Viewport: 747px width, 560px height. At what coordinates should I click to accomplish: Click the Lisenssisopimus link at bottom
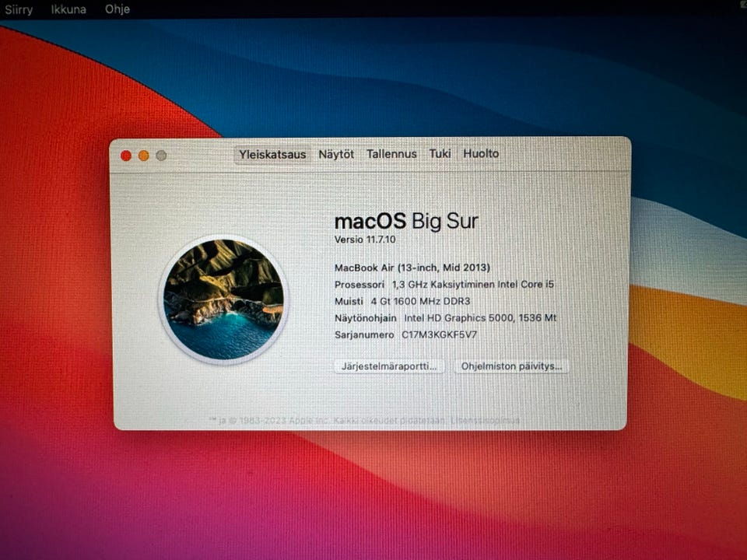tap(485, 421)
